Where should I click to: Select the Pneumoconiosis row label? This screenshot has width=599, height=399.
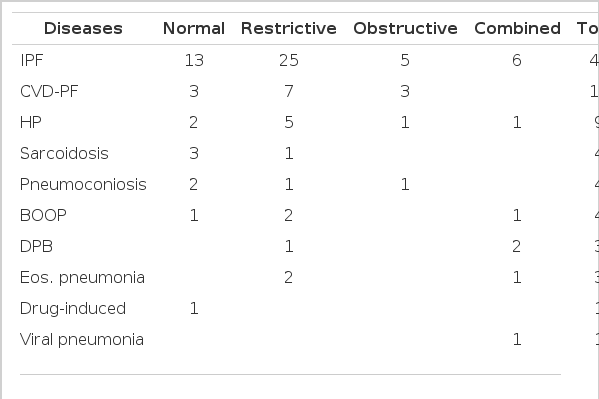point(83,184)
